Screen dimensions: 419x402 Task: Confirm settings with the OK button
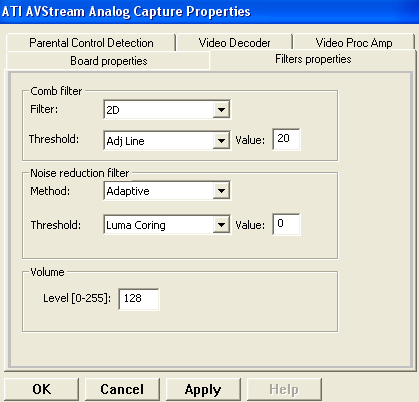(42, 389)
